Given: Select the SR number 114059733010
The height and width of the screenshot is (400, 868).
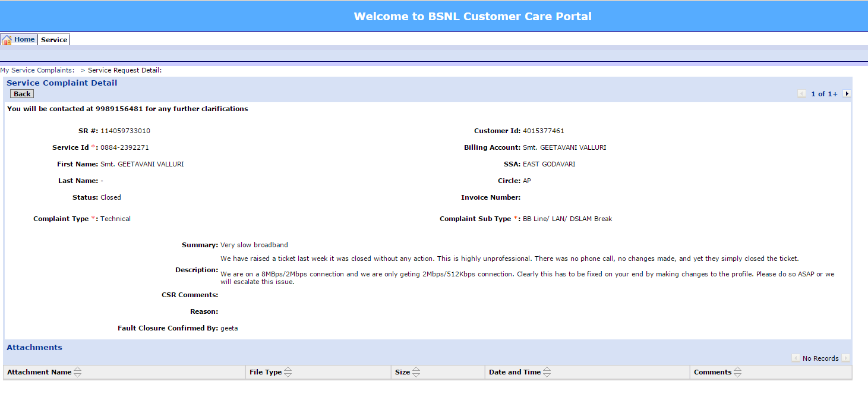Looking at the screenshot, I should (125, 131).
